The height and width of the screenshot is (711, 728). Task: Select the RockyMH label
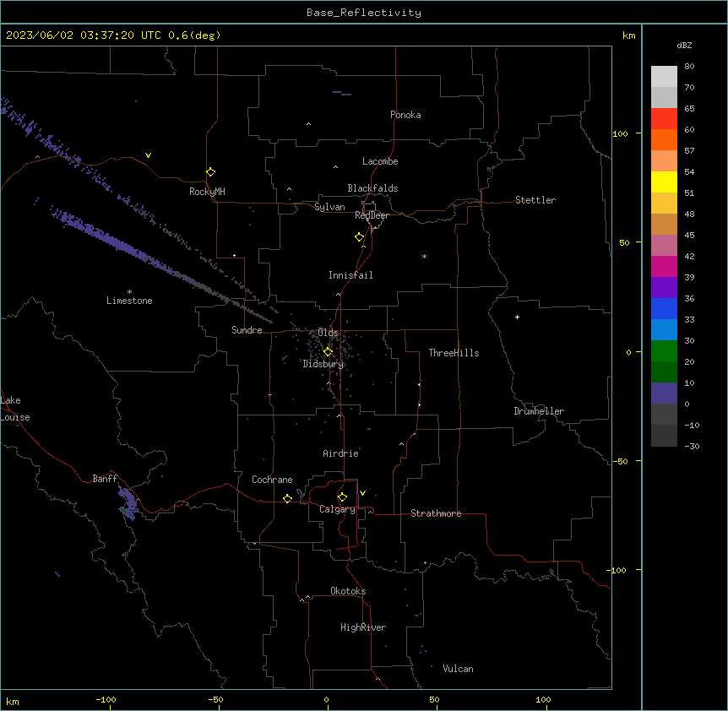click(x=207, y=192)
